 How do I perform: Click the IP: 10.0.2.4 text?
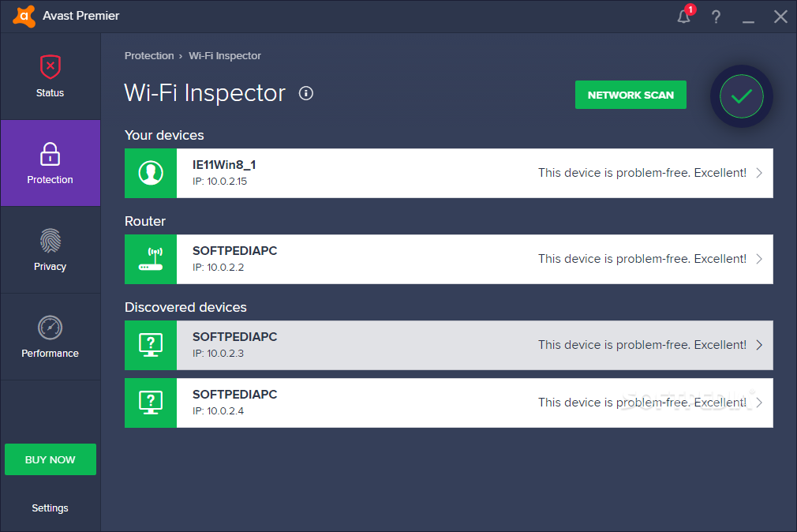218,411
